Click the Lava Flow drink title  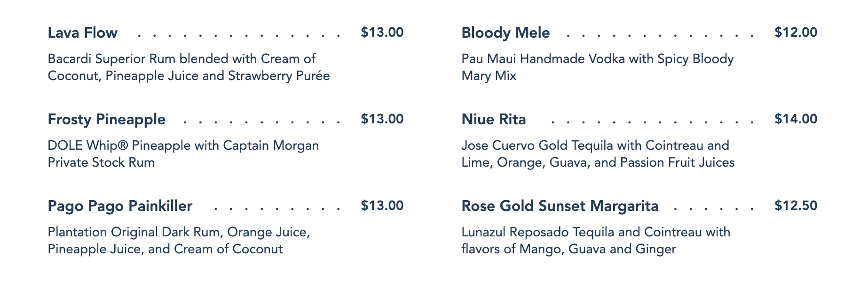(x=83, y=32)
